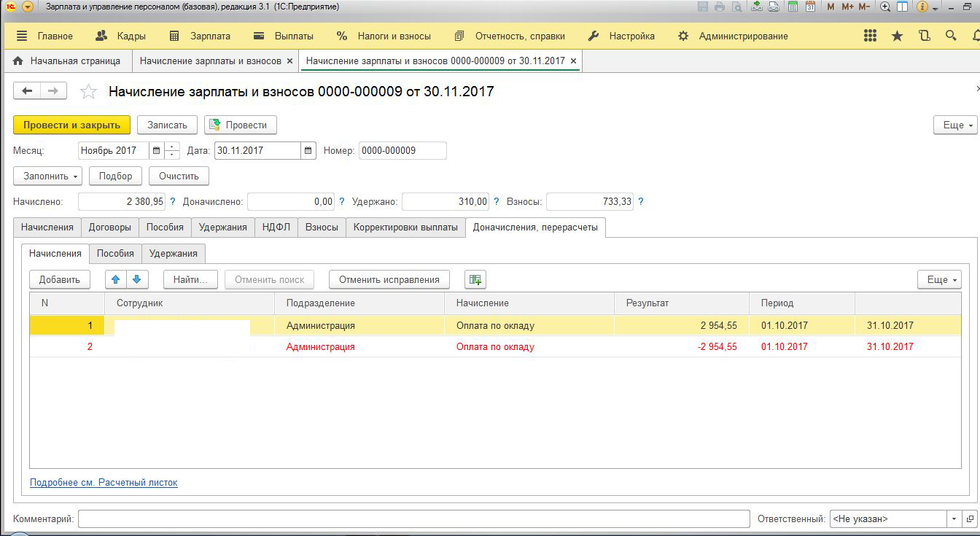The height and width of the screenshot is (536, 980).
Task: Click the table add-columns icon
Action: click(x=475, y=279)
